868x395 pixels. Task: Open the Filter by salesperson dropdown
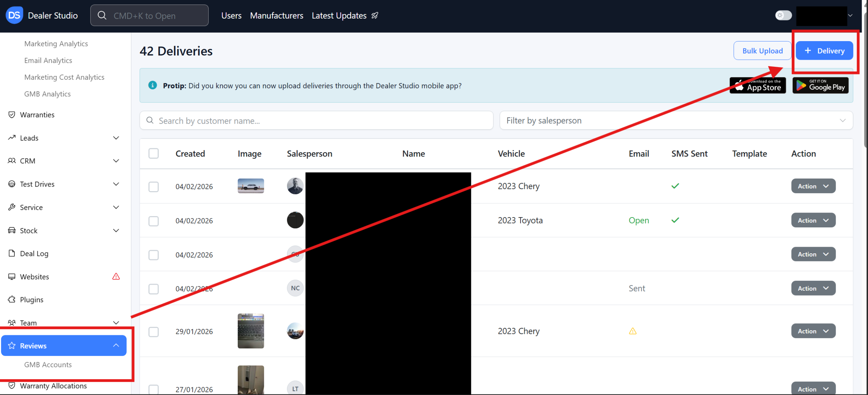(676, 121)
